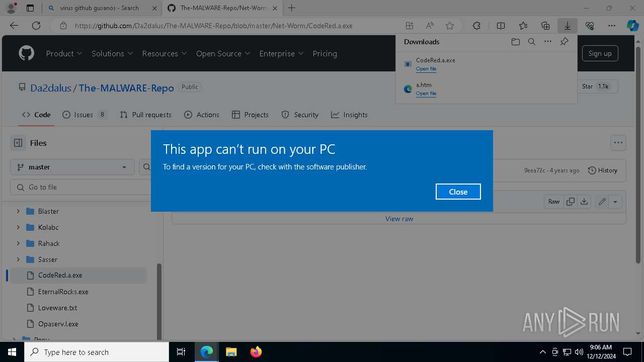Screen dimensions: 644x362
Task: Open the Issues tab
Action: point(84,115)
